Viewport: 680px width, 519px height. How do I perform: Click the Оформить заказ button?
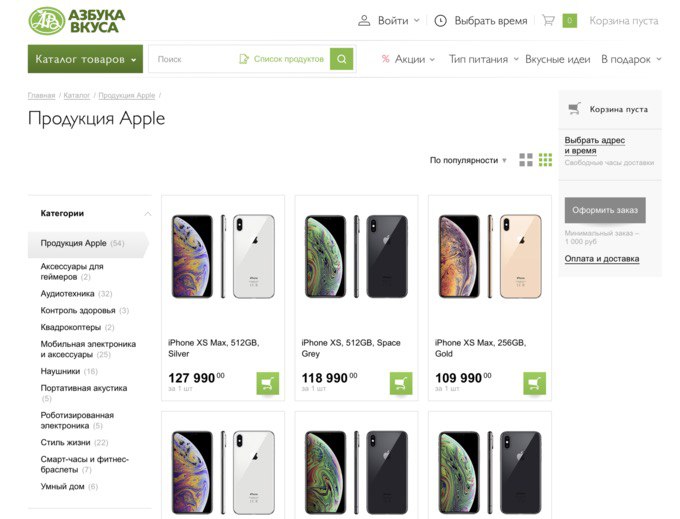pyautogui.click(x=605, y=210)
